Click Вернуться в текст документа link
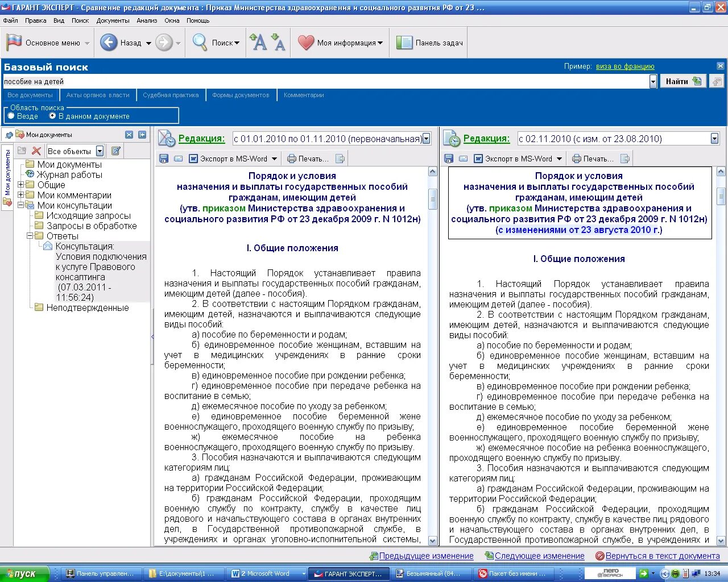This screenshot has height=582, width=728. [x=663, y=556]
